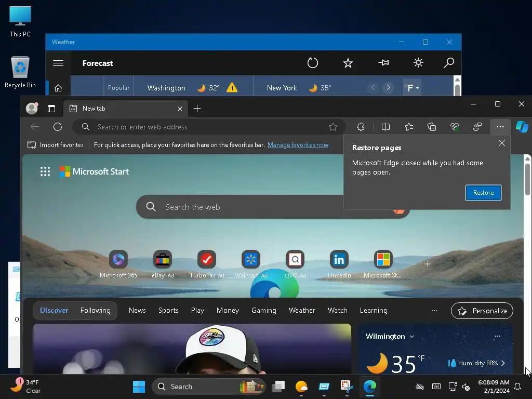This screenshot has height=399, width=532.
Task: Open Edge Favorites list
Action: (409, 127)
